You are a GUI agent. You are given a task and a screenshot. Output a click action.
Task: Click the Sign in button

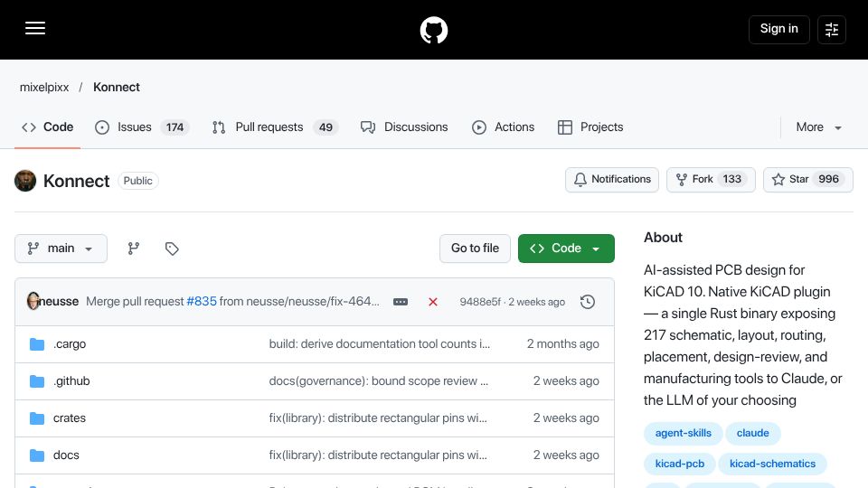(778, 29)
